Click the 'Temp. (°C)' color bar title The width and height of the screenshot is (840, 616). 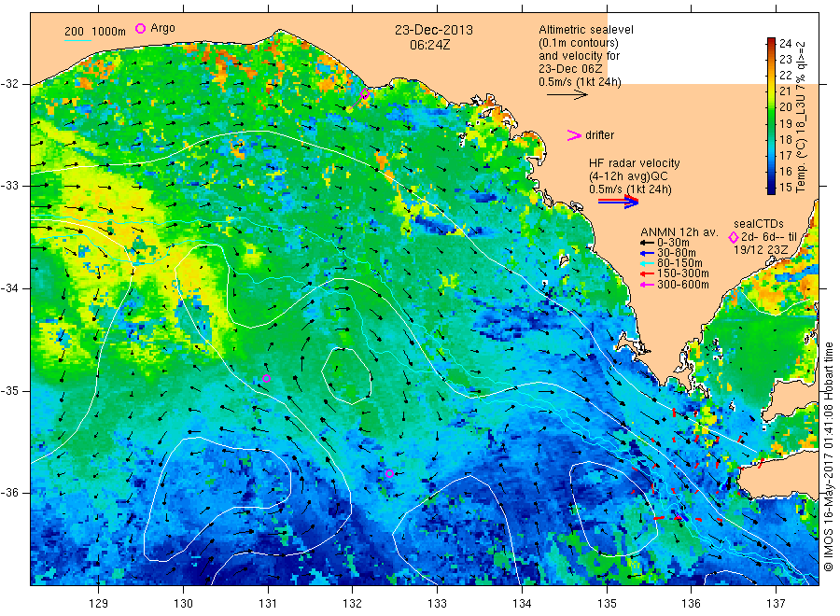click(x=801, y=165)
